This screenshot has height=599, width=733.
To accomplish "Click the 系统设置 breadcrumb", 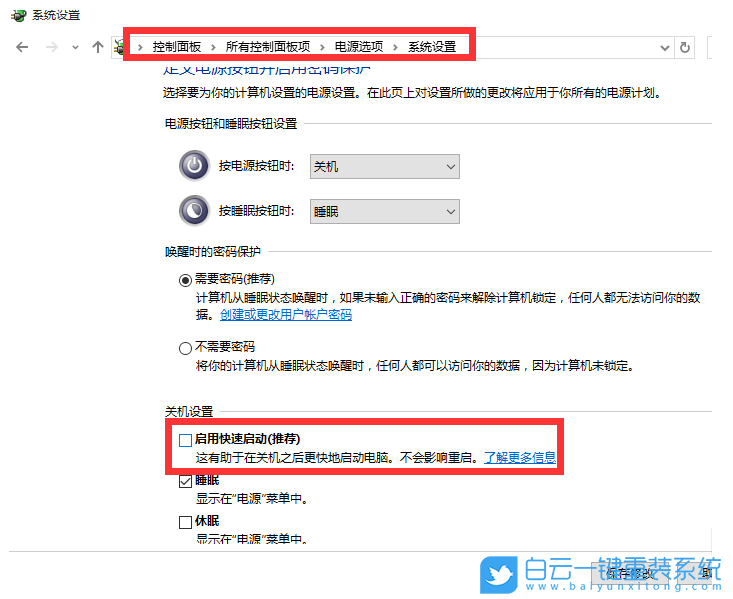I will click(432, 47).
